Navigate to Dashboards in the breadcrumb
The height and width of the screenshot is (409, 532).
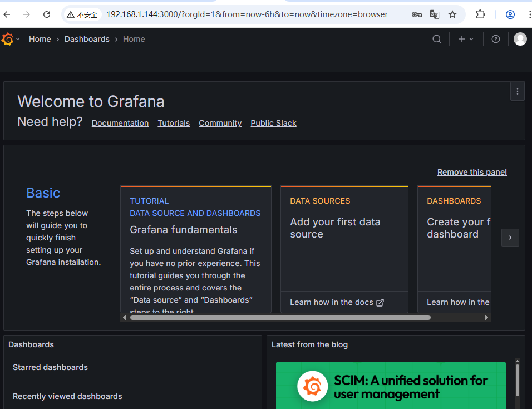87,39
